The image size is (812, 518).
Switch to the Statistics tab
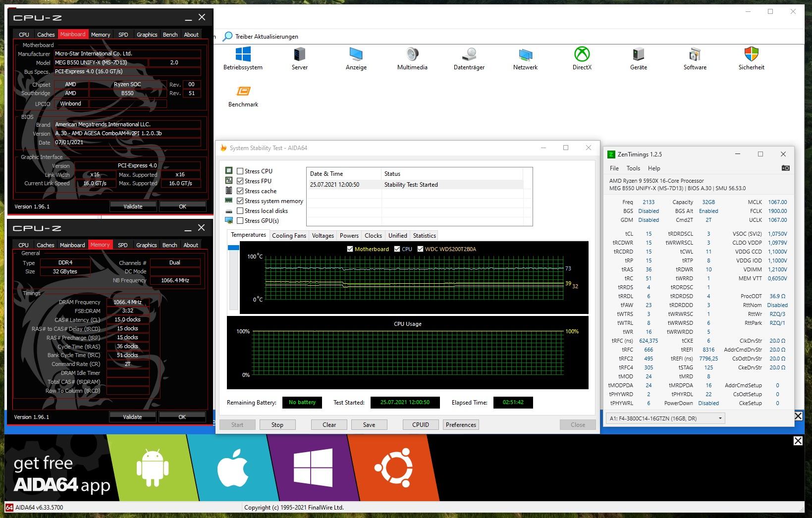[425, 236]
